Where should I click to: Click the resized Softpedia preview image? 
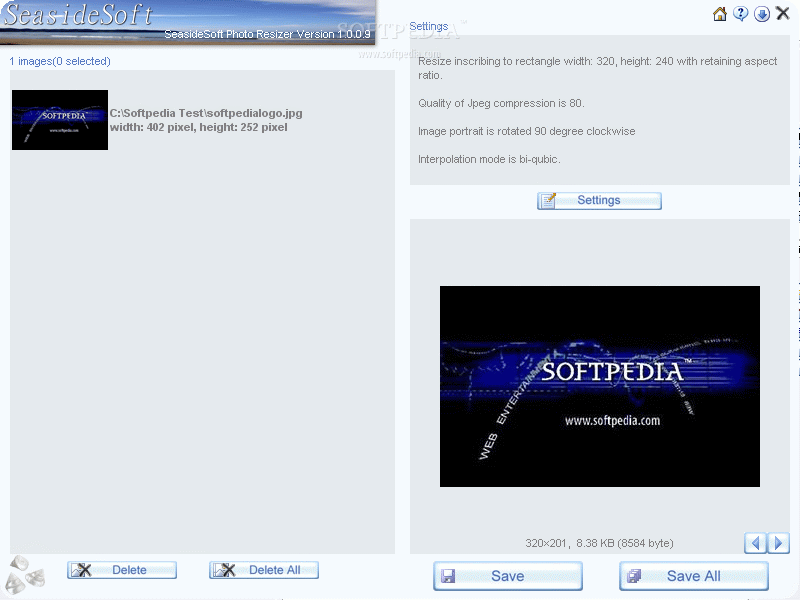[599, 386]
